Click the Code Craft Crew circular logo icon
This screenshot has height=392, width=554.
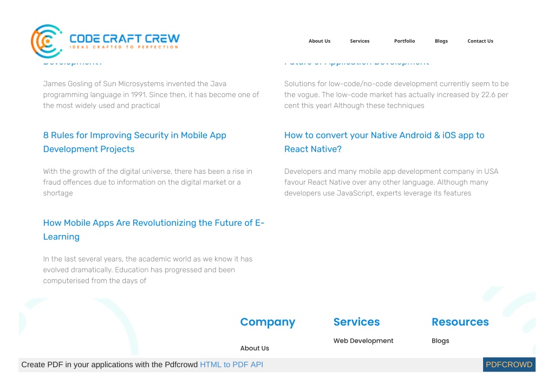point(47,41)
